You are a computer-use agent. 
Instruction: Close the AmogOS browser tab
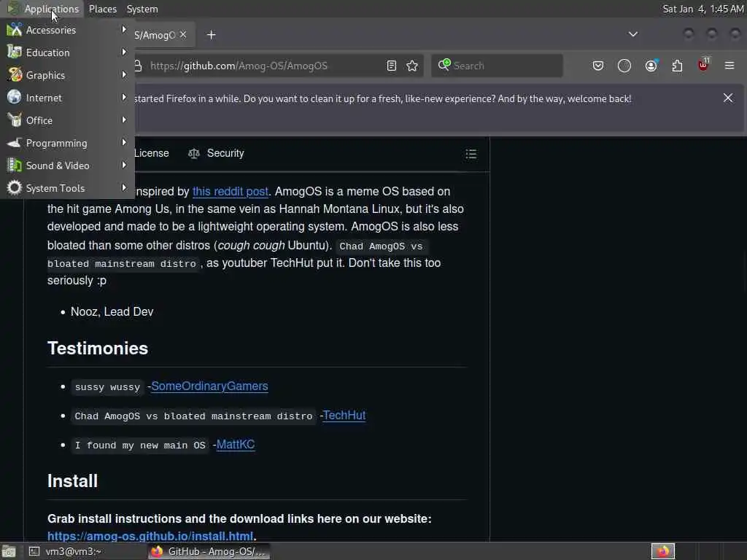(183, 35)
